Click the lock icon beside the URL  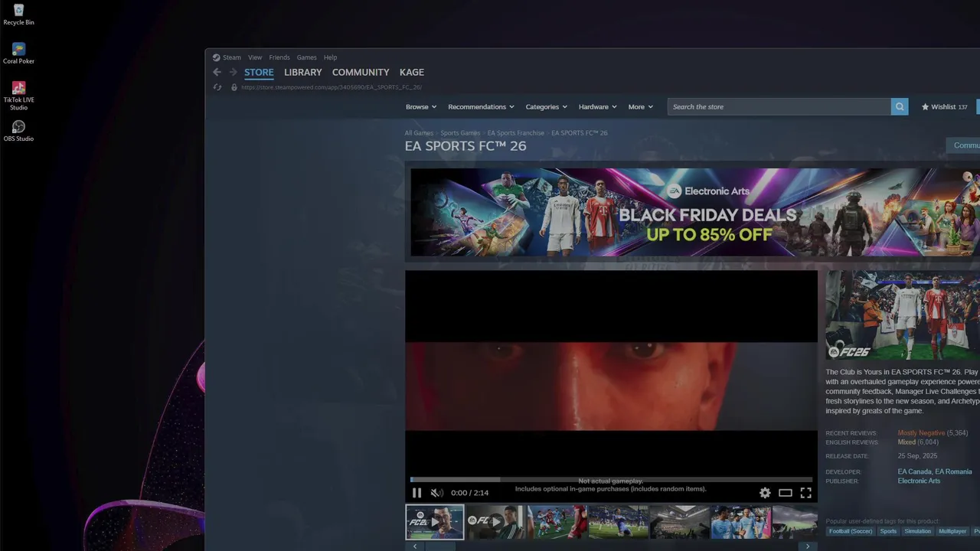[234, 87]
